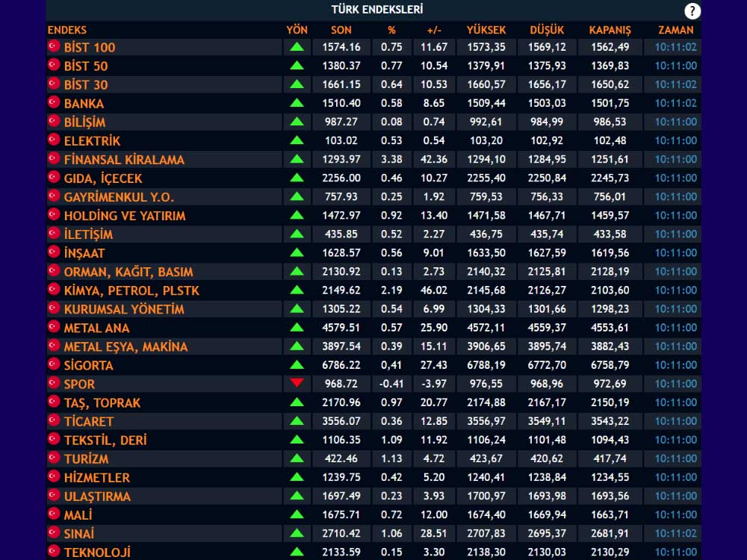Click the green up arrow in SINAİ row
Viewport: 747px width, 560px height.
[297, 533]
